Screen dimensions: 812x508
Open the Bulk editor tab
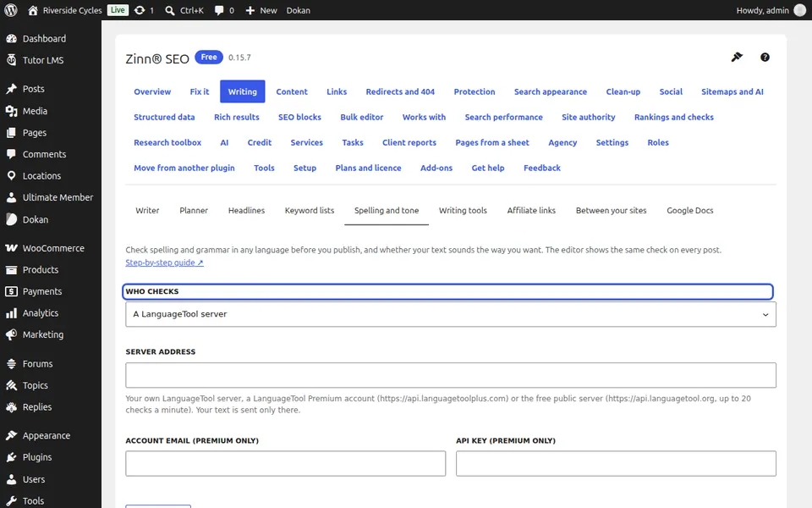(x=361, y=117)
